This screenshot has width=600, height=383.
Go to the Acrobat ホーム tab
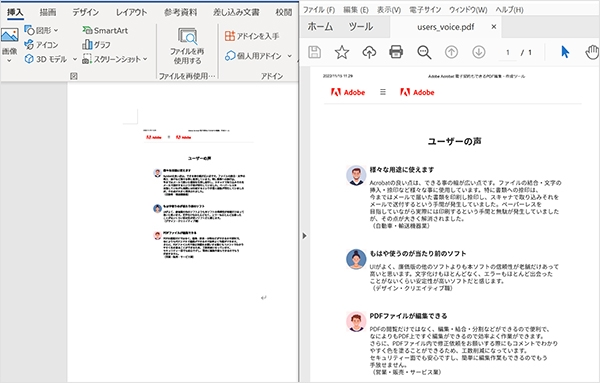[x=320, y=26]
